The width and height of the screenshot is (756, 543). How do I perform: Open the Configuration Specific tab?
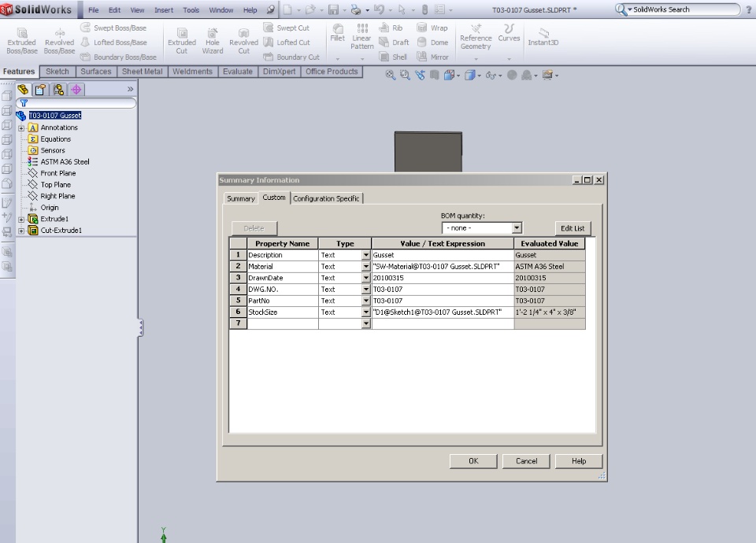coord(326,198)
